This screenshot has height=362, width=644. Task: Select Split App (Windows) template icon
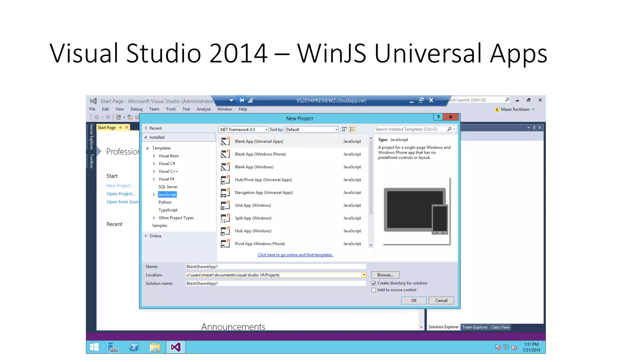click(x=225, y=218)
